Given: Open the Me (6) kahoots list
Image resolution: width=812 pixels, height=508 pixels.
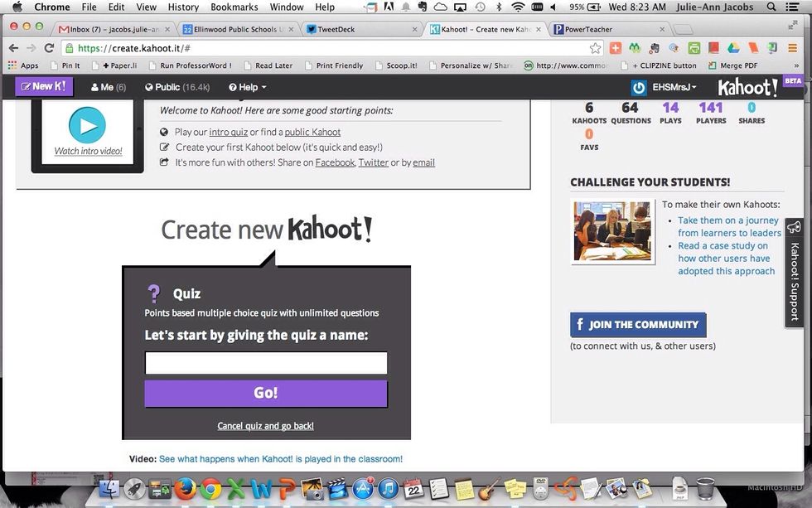Looking at the screenshot, I should click(109, 87).
